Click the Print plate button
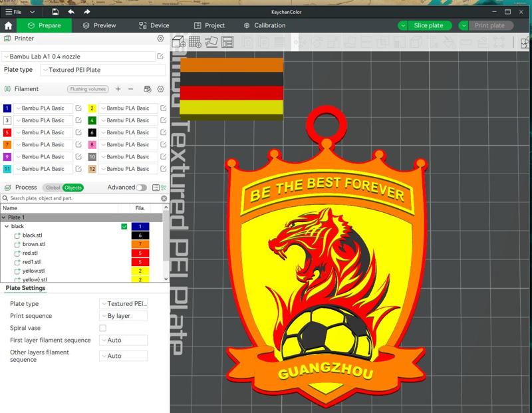Screen dimensions: 532x413 (491, 25)
